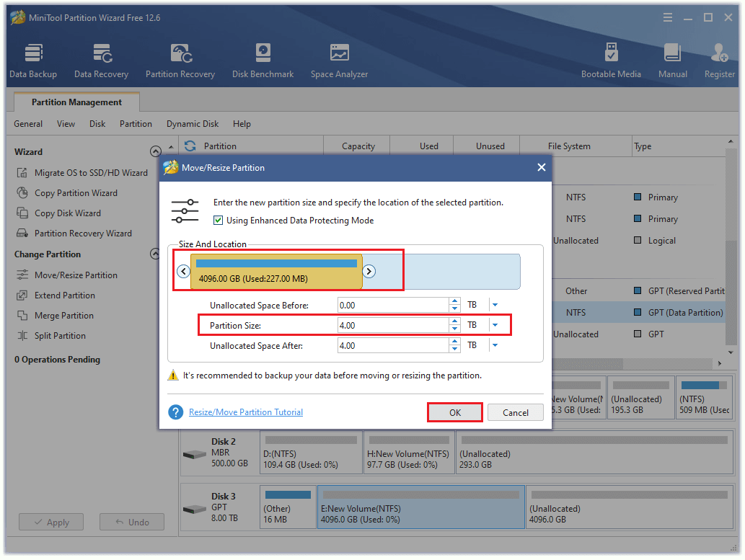745x560 pixels.
Task: Click the help question mark icon
Action: 176,412
